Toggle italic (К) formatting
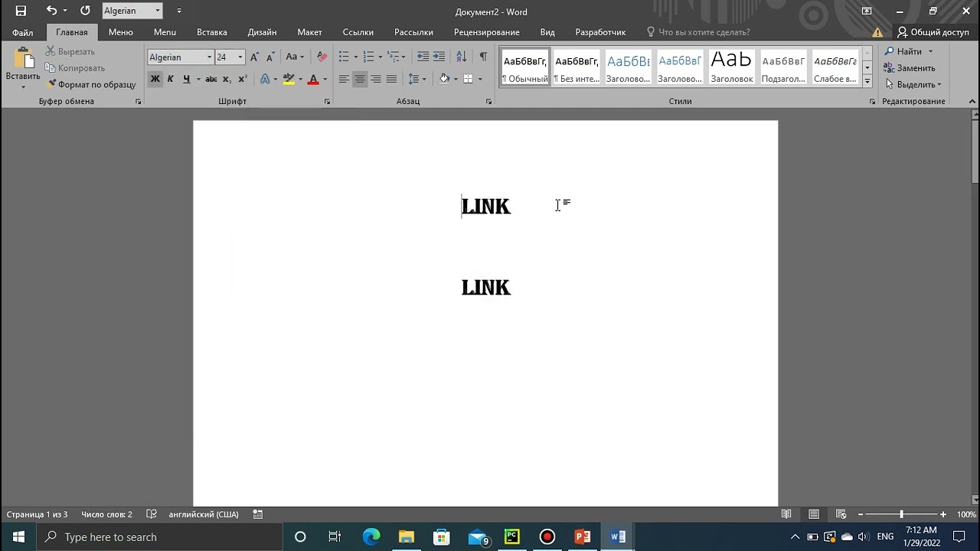This screenshot has width=980, height=551. [171, 79]
